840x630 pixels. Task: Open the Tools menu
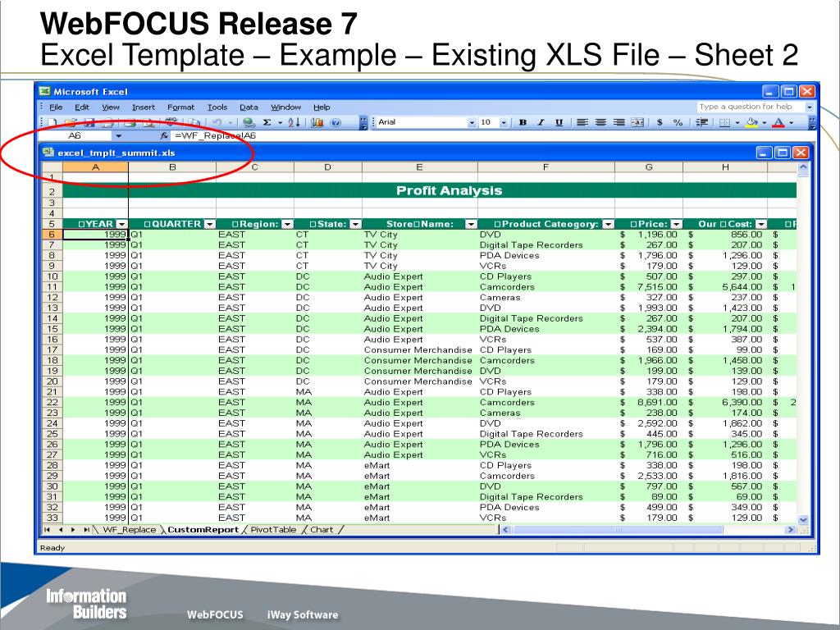coord(217,107)
